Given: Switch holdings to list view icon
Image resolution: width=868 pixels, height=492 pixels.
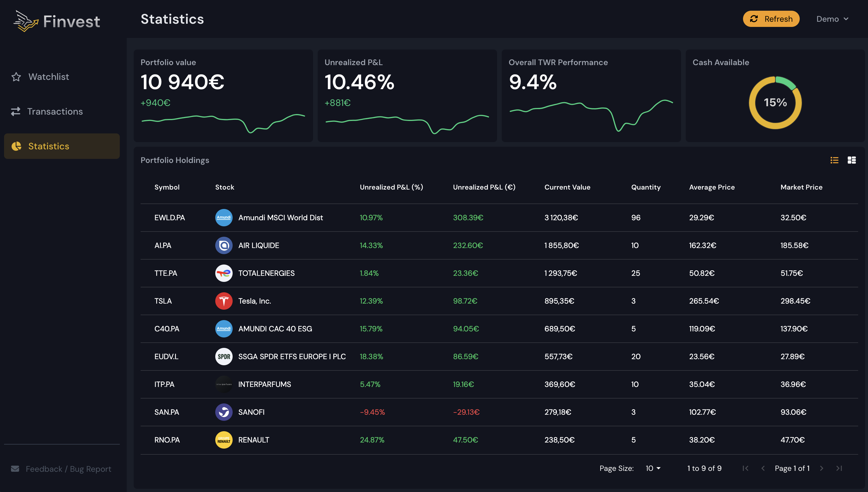Looking at the screenshot, I should coord(834,160).
